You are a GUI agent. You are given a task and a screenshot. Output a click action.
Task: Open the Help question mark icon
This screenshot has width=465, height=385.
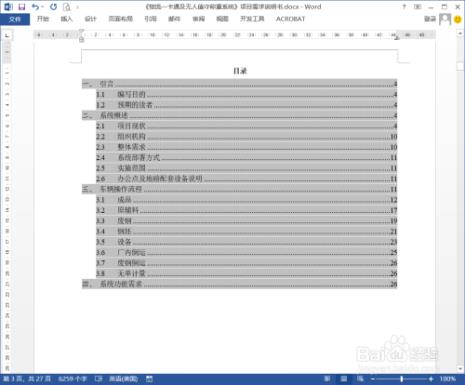(x=404, y=7)
